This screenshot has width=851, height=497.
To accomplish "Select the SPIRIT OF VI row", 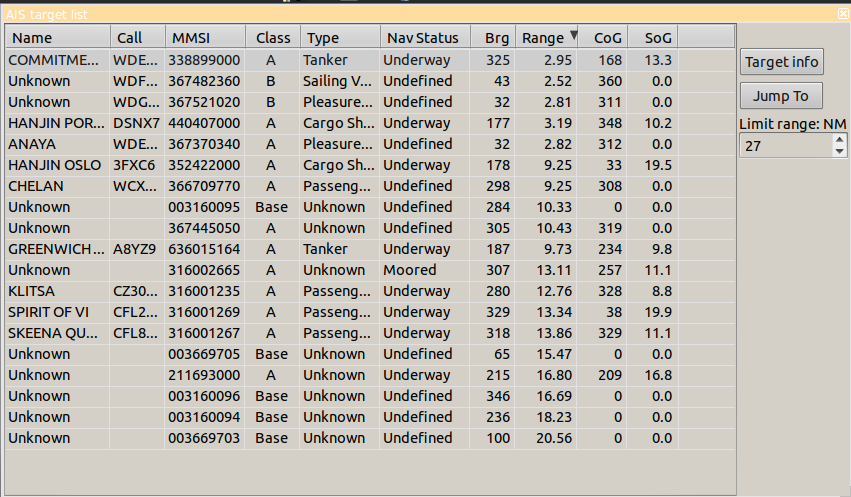I will tap(55, 312).
